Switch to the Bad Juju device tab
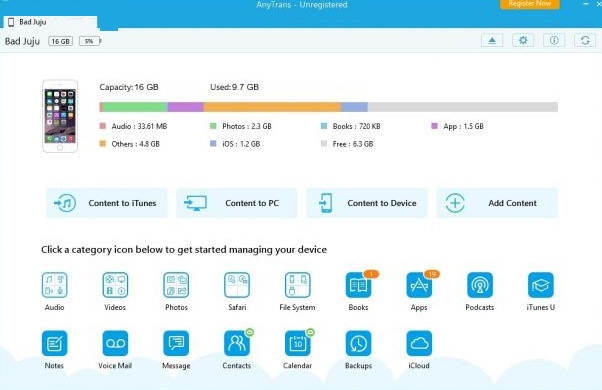The width and height of the screenshot is (602, 390). pyautogui.click(x=50, y=22)
